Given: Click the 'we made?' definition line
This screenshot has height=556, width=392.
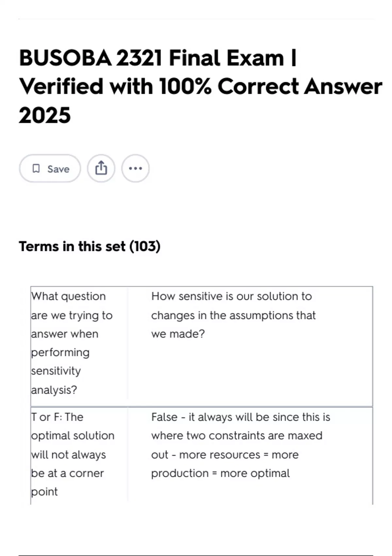Looking at the screenshot, I should (x=178, y=334).
